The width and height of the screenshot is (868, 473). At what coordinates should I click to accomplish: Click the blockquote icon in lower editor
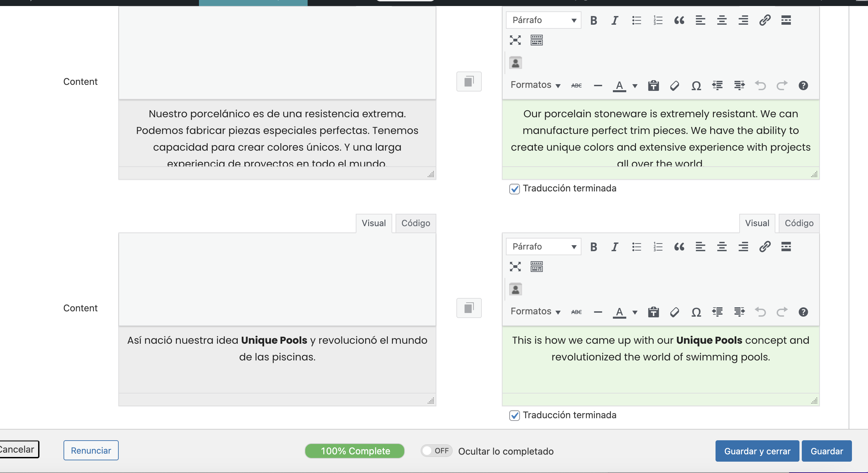click(679, 247)
